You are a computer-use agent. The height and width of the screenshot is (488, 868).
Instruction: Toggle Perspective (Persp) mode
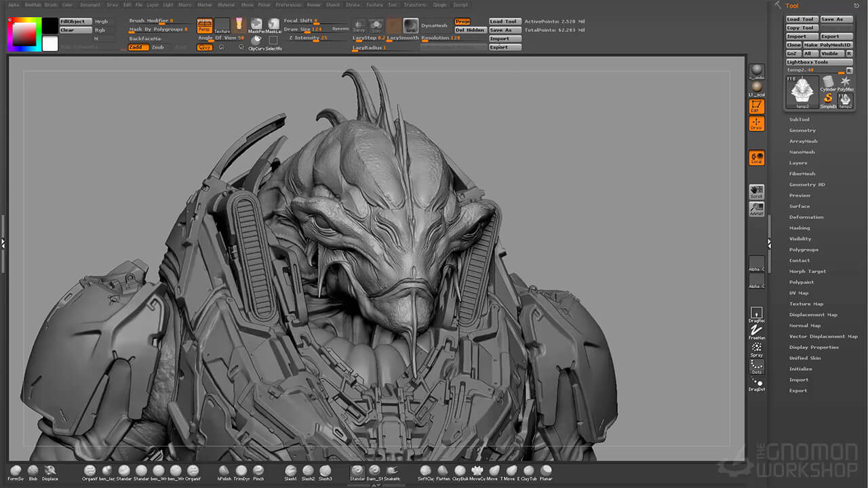pos(204,26)
